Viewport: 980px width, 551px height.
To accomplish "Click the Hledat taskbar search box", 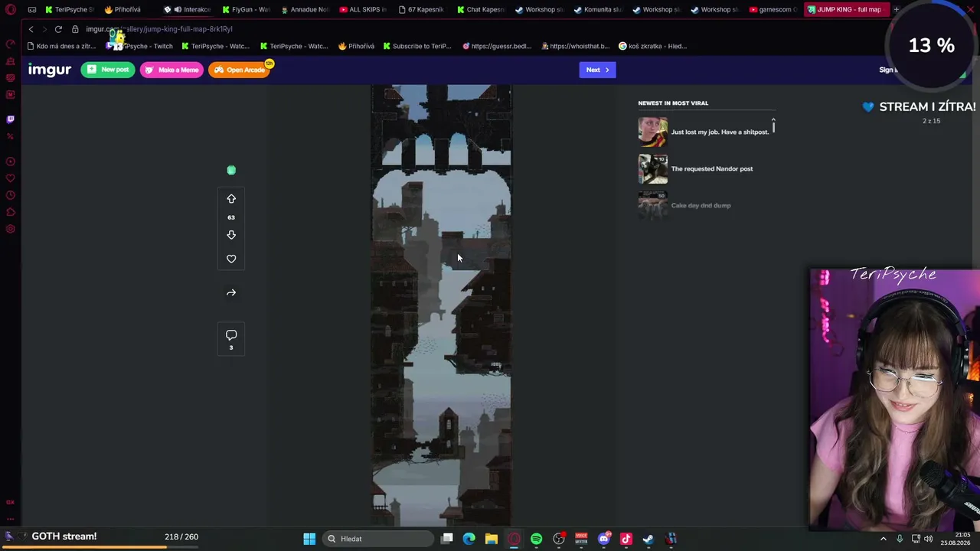I will tap(377, 539).
